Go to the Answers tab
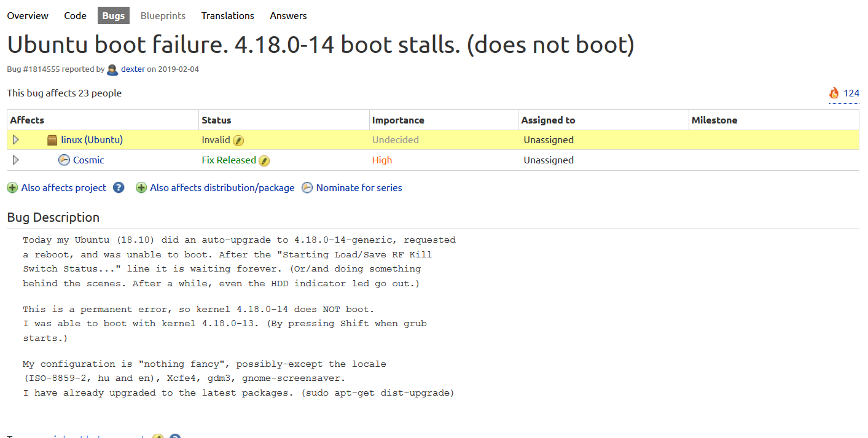The image size is (868, 438). coord(288,16)
